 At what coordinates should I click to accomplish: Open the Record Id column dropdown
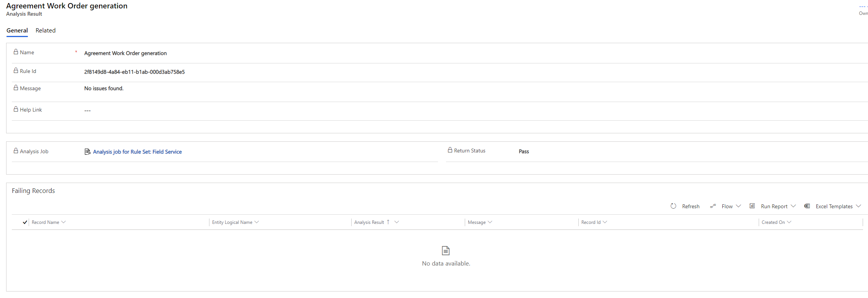[x=605, y=222]
